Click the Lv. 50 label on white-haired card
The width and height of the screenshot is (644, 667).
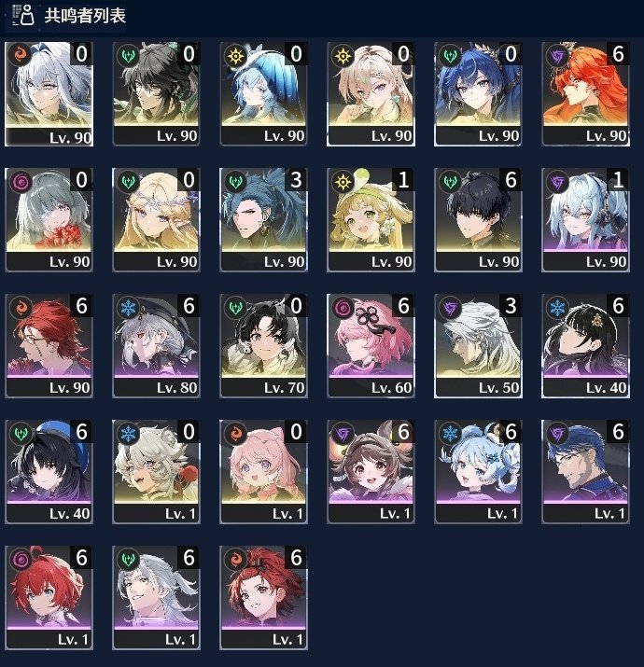pos(498,387)
